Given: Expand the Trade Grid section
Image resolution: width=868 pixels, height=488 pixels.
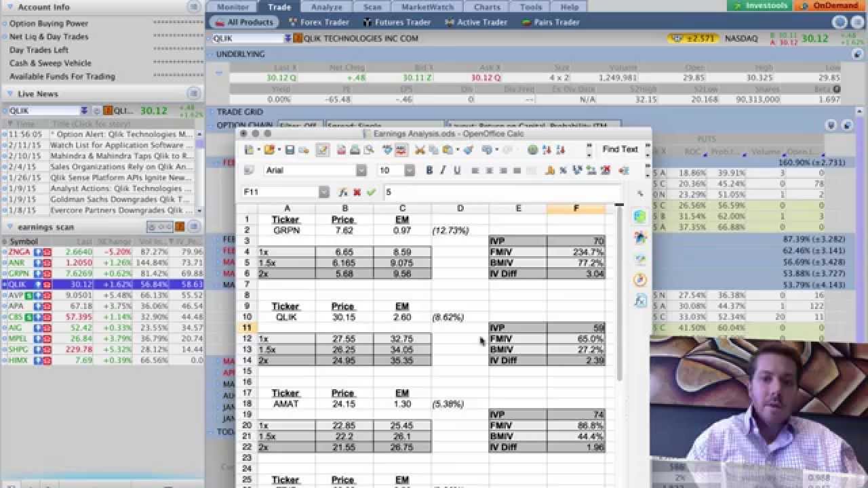Looking at the screenshot, I should click(x=211, y=112).
